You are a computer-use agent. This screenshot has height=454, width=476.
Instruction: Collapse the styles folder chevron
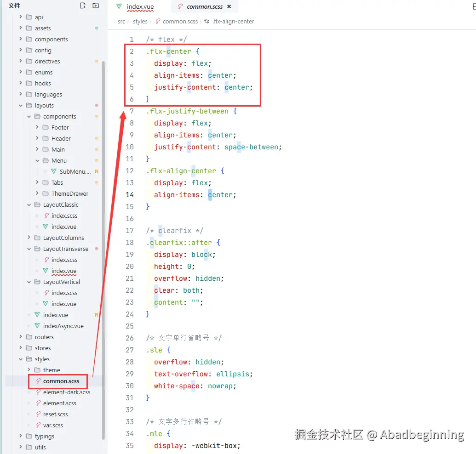(21, 359)
